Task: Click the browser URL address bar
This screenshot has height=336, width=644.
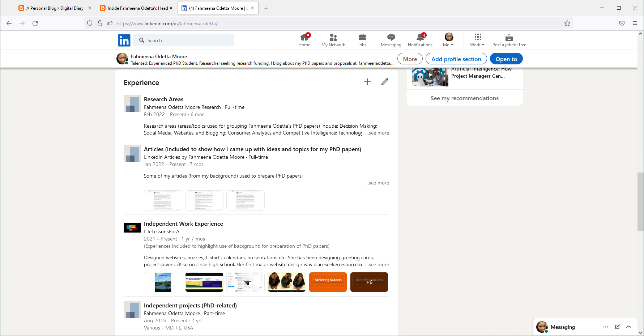Action: point(329,24)
